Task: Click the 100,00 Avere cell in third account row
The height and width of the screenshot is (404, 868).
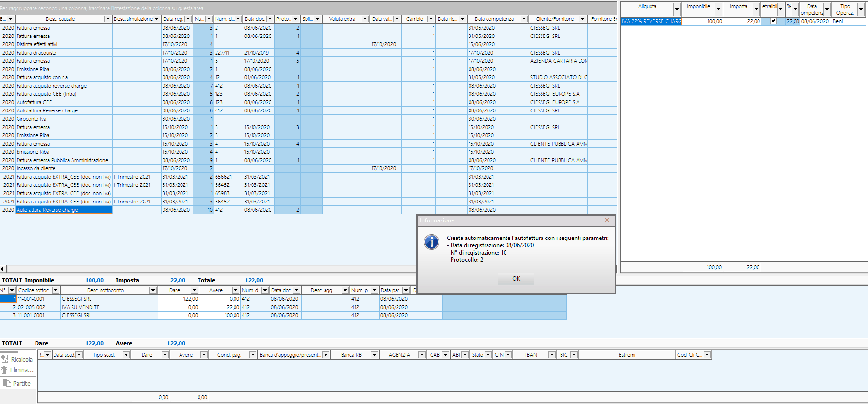Action: (x=220, y=315)
